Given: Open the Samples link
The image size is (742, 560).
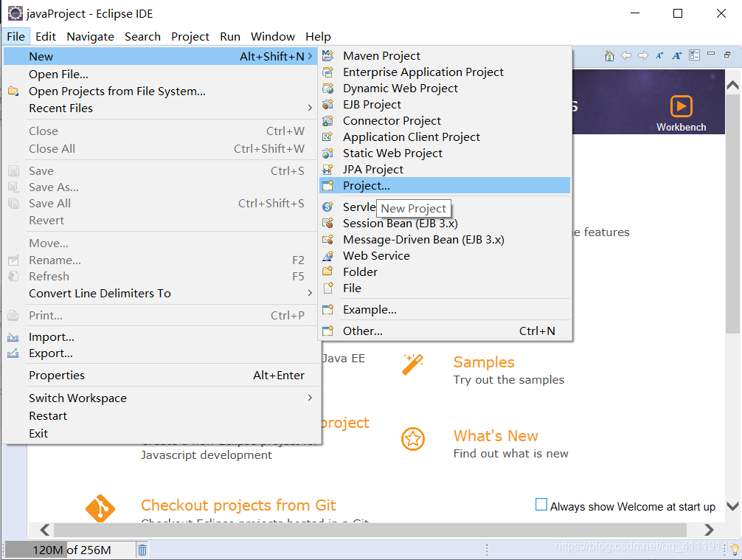Looking at the screenshot, I should coord(484,362).
